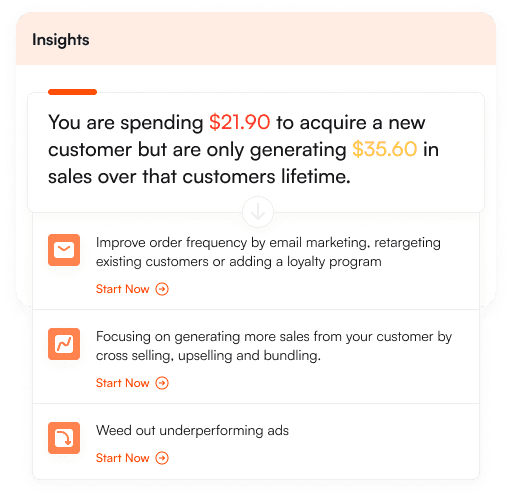Click the $21.90 acquisition cost figure
512x500 pixels.
point(240,122)
